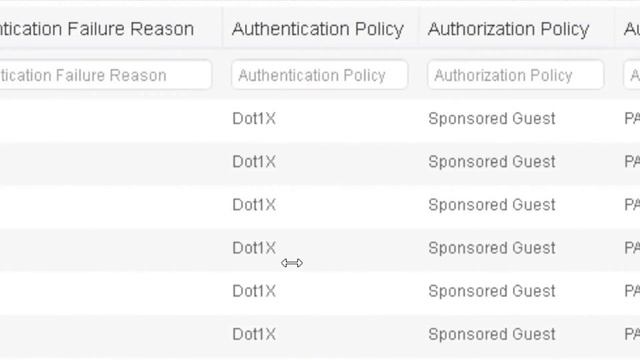Select Dot1X in the sixth table row
The width and height of the screenshot is (640, 360).
click(254, 335)
